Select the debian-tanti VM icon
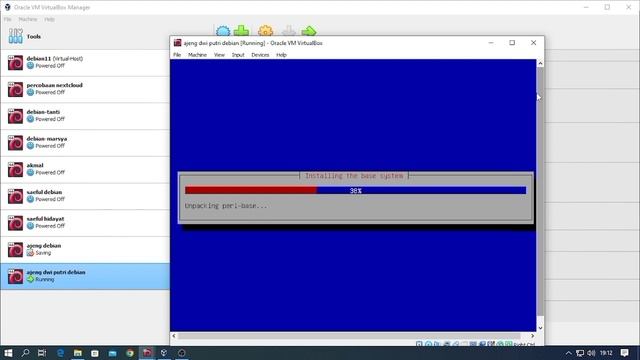 coord(16,116)
